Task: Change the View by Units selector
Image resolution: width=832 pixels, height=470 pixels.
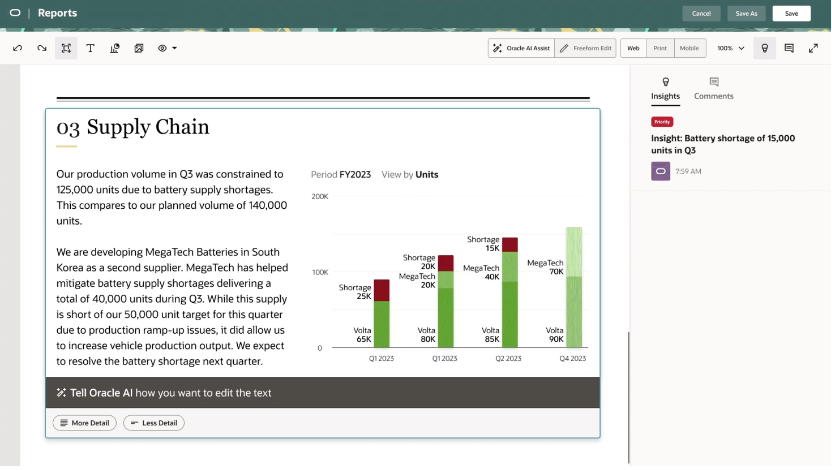Action: tap(410, 175)
